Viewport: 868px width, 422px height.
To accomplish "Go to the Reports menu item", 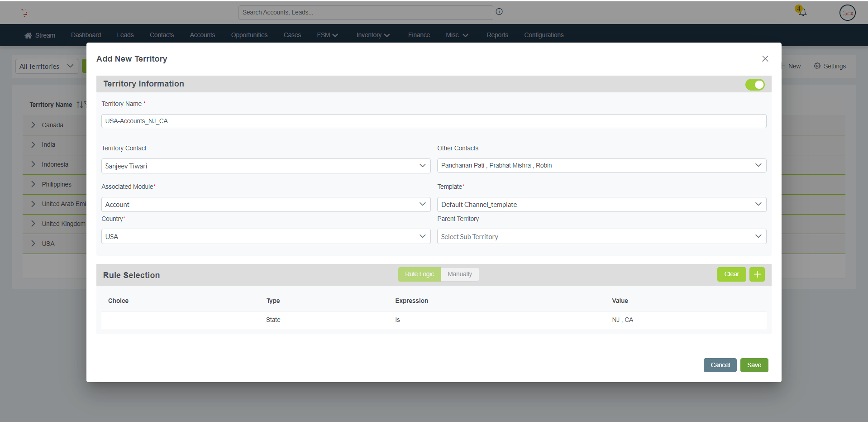I will [497, 35].
